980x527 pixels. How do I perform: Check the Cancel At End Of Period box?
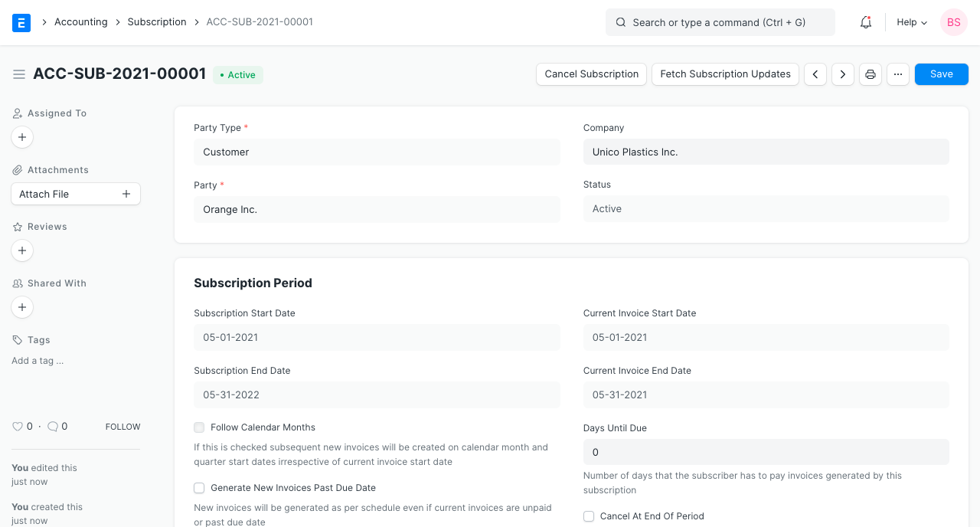coord(589,516)
